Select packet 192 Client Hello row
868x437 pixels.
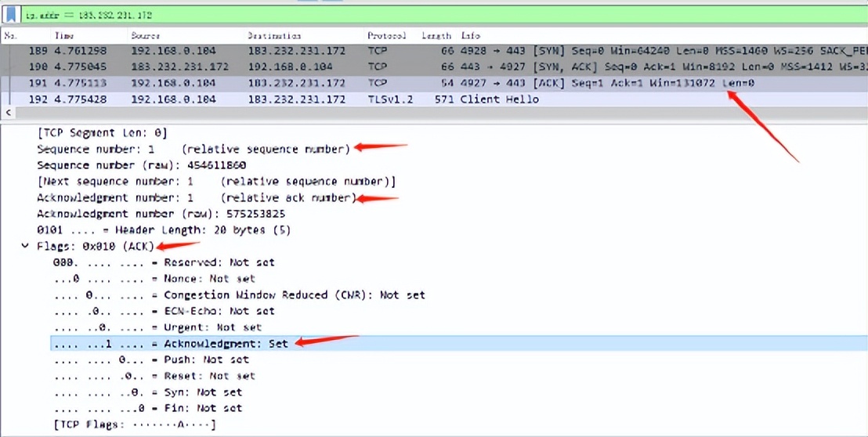click(x=434, y=99)
